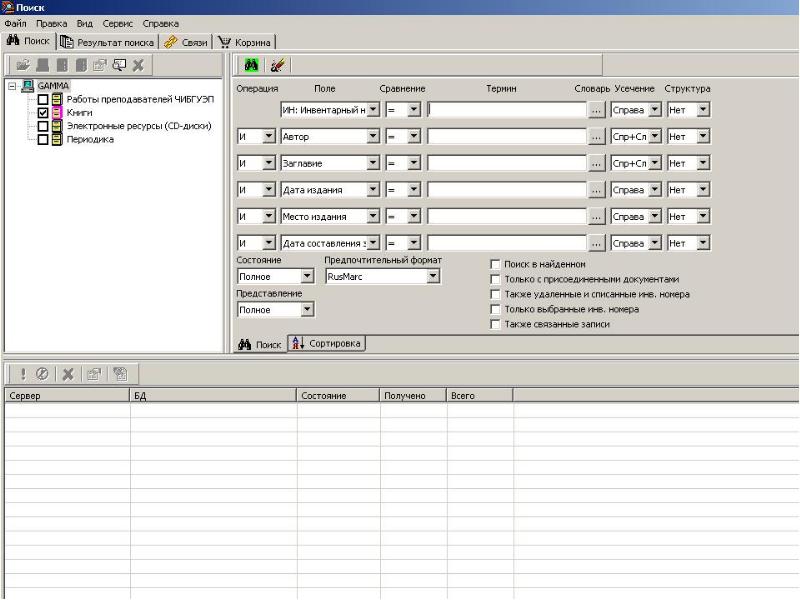Switch to the Сортировка bottom tab

pyautogui.click(x=327, y=343)
